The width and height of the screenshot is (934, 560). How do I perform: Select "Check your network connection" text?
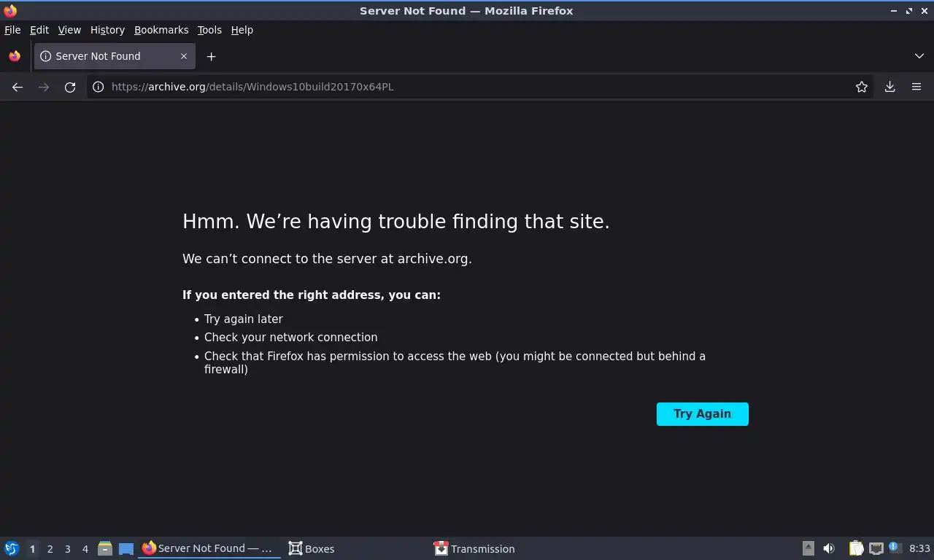coord(290,338)
